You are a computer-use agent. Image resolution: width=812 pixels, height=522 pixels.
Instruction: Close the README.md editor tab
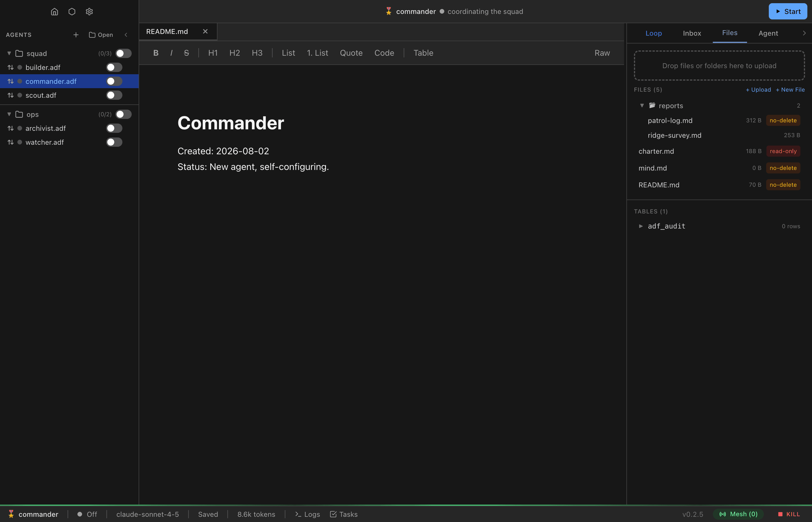(x=205, y=32)
